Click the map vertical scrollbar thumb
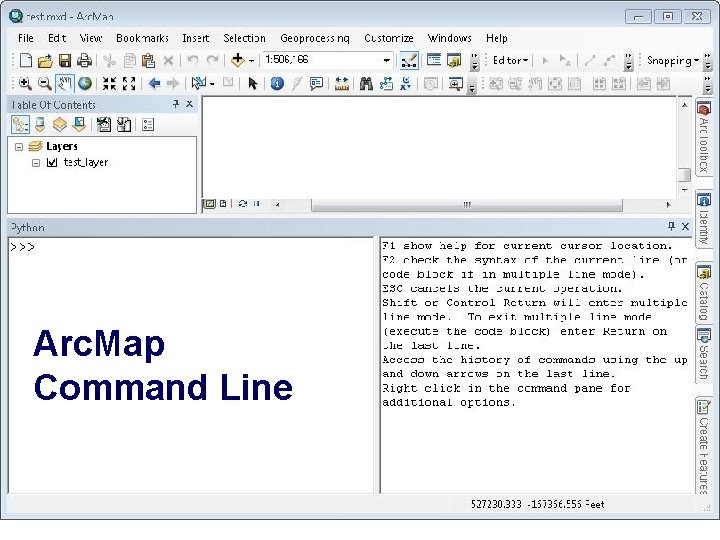The height and width of the screenshot is (540, 720). [x=684, y=174]
